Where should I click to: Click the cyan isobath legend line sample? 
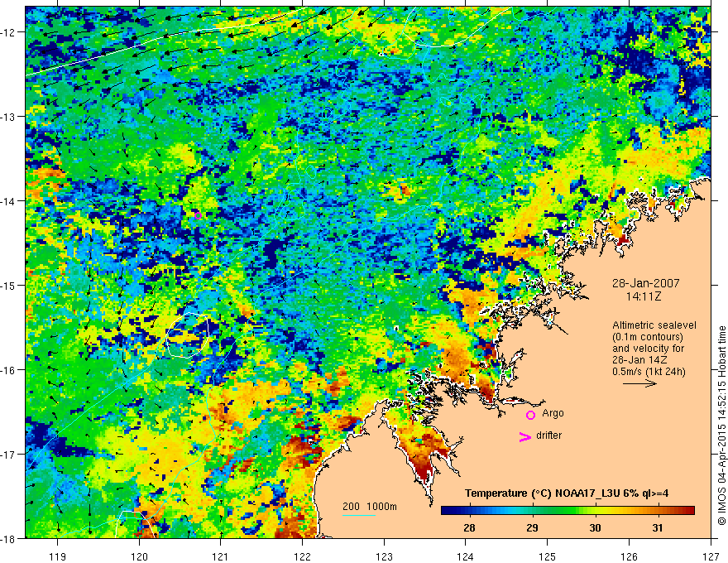[x=359, y=515]
